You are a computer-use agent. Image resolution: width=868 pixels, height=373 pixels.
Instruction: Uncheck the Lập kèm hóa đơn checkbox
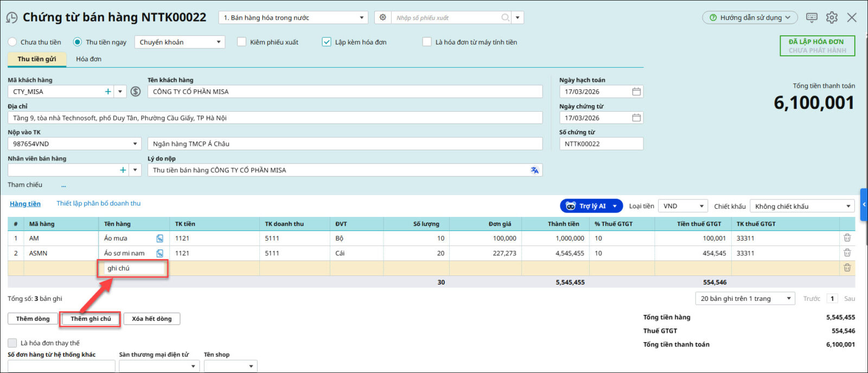[x=327, y=42]
